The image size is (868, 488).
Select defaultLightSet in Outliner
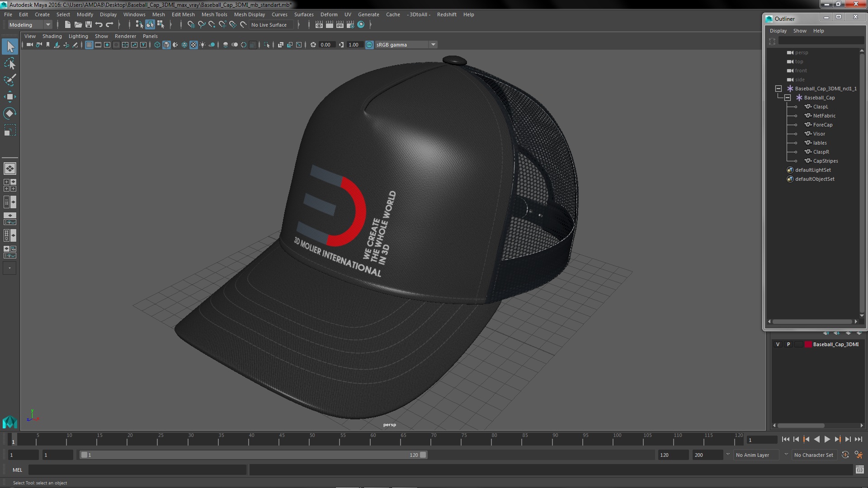click(x=813, y=170)
